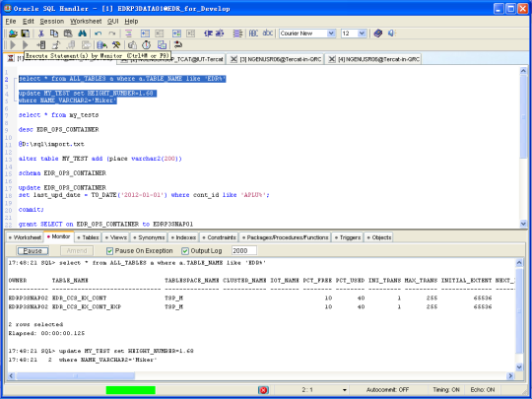
Task: Click the lowercase abc conversion icon
Action: 268,33
